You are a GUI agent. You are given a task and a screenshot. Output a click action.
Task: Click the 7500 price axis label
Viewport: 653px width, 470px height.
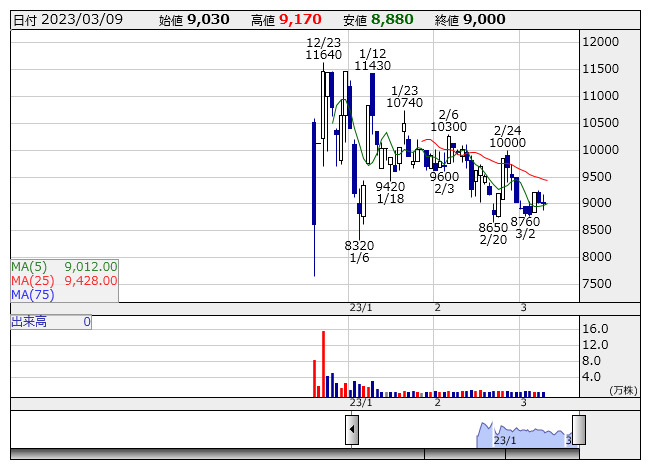coord(597,284)
